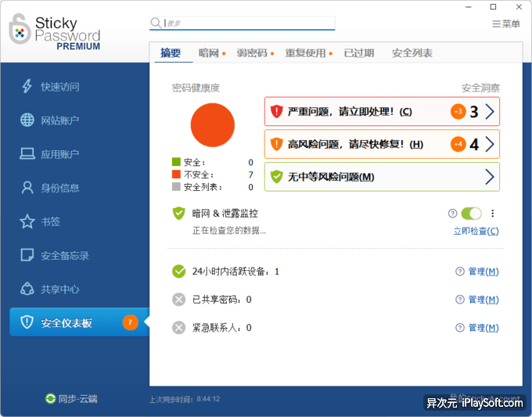Click 立即检查(C) link

476,231
